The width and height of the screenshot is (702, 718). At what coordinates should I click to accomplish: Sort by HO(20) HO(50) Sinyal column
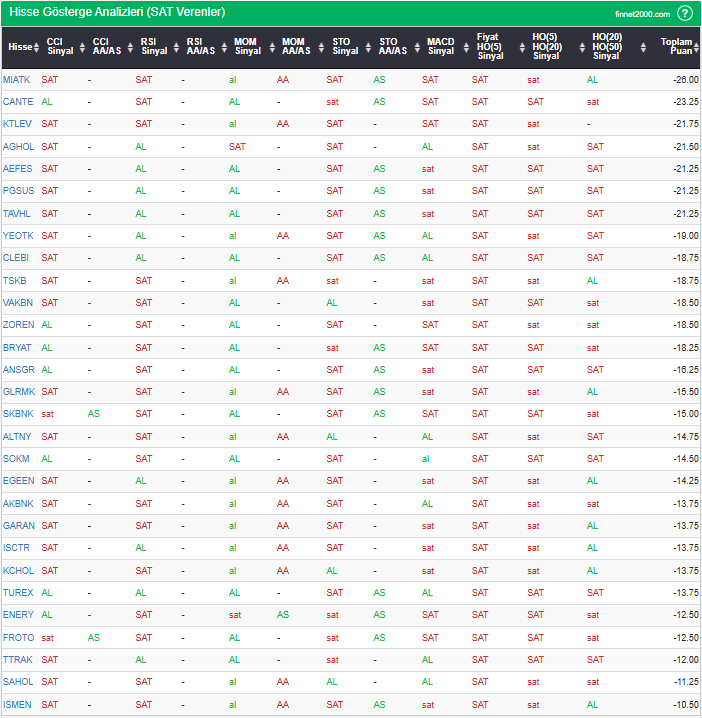[x=606, y=47]
